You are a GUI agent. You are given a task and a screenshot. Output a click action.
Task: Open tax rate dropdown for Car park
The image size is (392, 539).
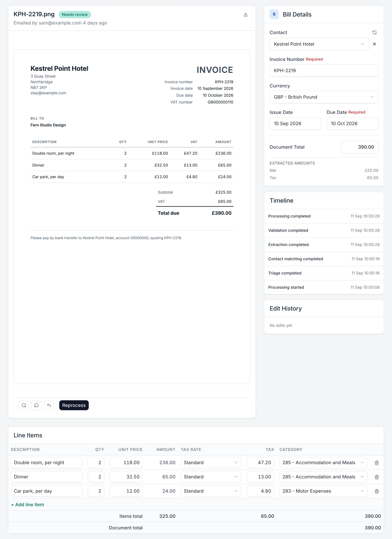211,491
